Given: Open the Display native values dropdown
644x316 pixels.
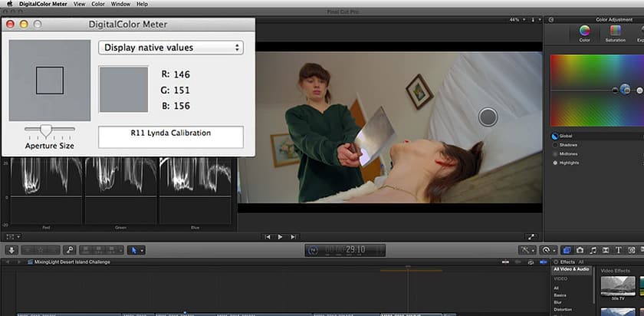Looking at the screenshot, I should tap(171, 48).
